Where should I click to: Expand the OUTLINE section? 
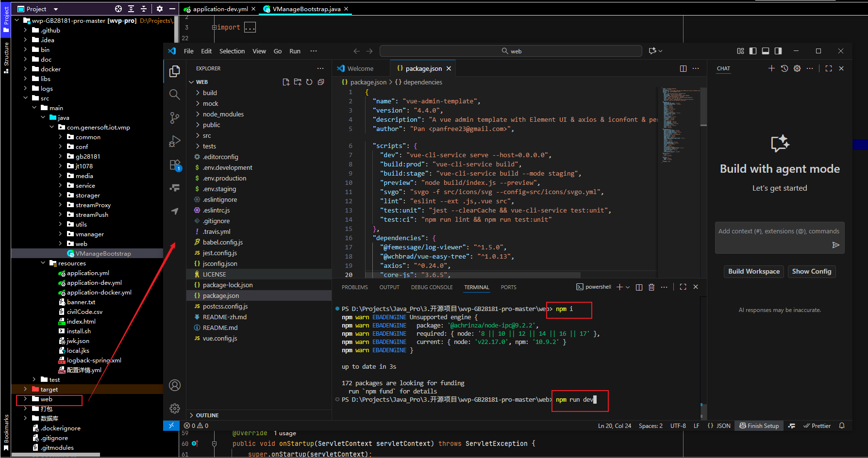(x=207, y=415)
